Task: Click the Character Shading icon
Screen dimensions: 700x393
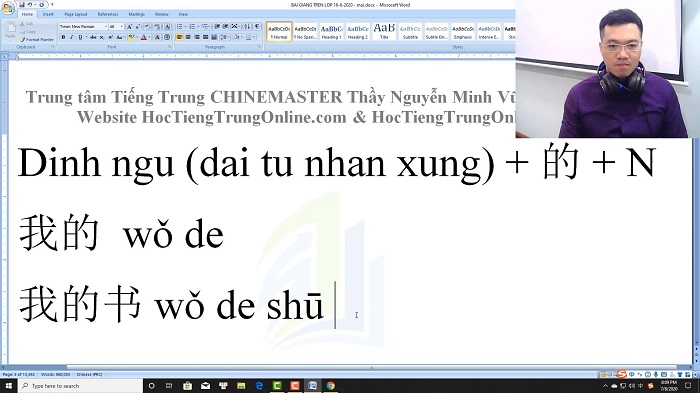Action: pyautogui.click(x=157, y=37)
